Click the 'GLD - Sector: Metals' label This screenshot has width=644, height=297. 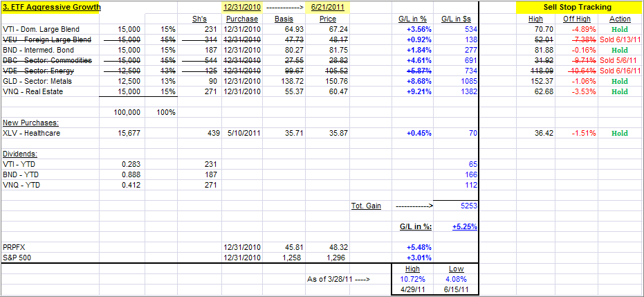point(37,81)
